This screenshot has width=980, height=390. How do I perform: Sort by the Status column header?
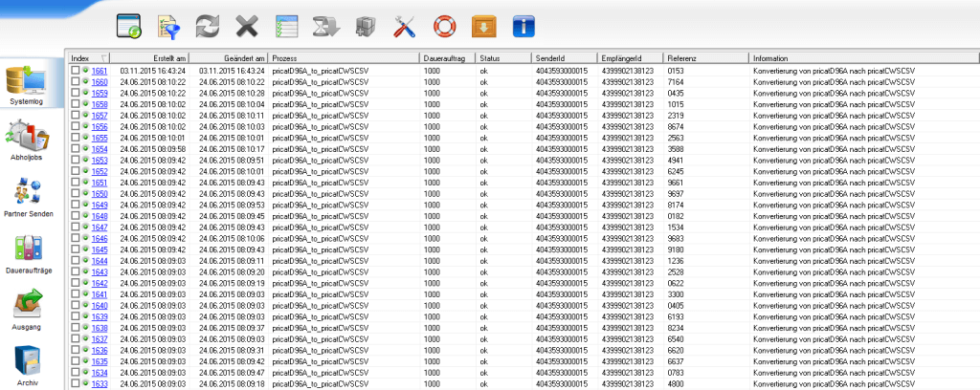(x=490, y=58)
